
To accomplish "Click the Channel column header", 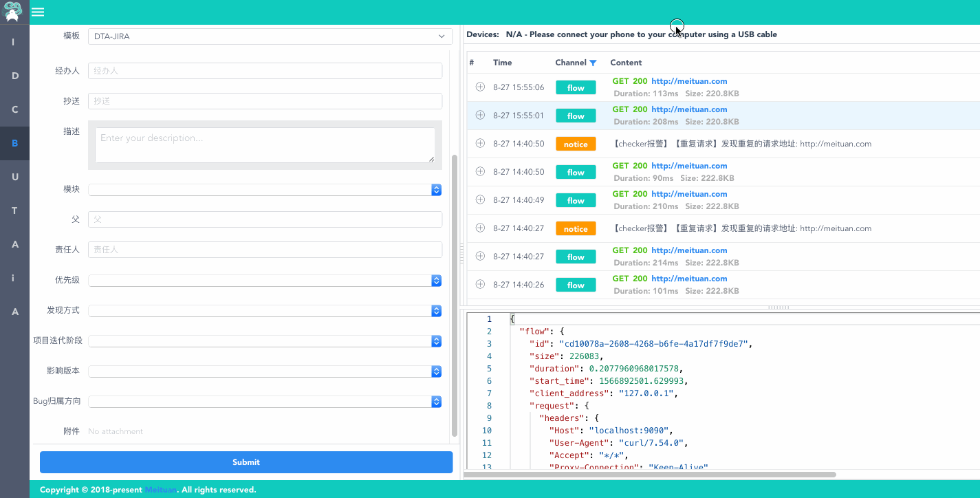I will pos(571,63).
